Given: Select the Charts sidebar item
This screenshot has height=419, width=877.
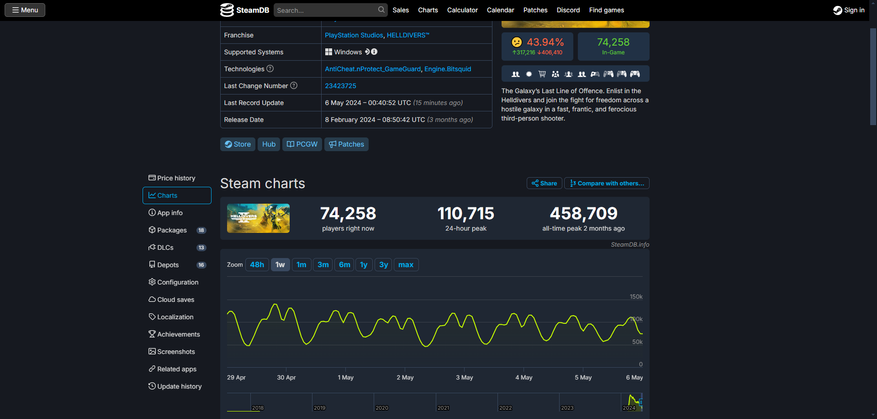Looking at the screenshot, I should tap(177, 195).
